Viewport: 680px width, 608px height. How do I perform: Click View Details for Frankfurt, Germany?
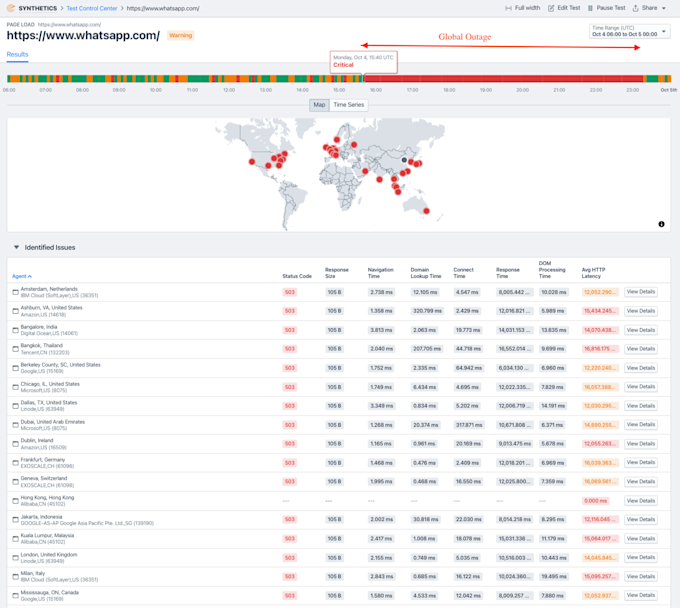641,462
